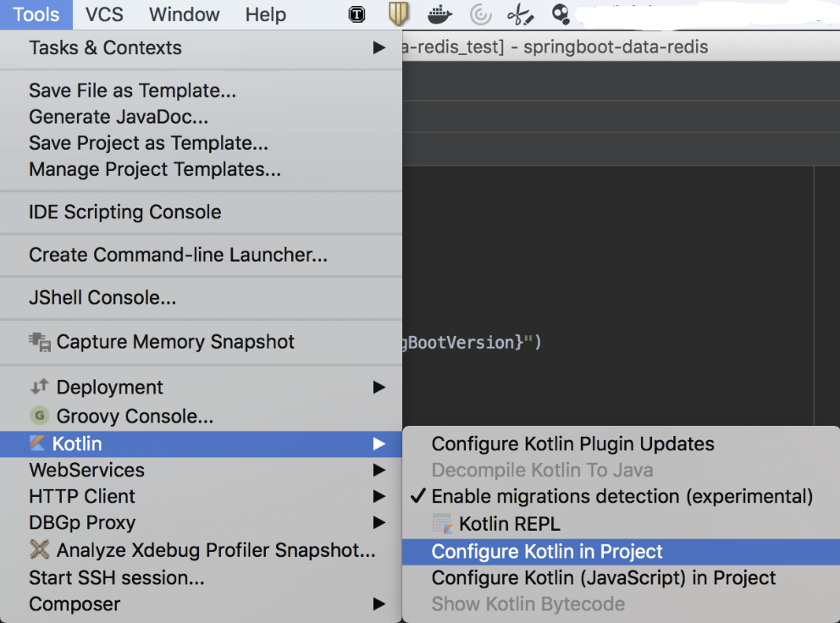The width and height of the screenshot is (840, 623).
Task: Select Save File as Template...
Action: [201, 91]
